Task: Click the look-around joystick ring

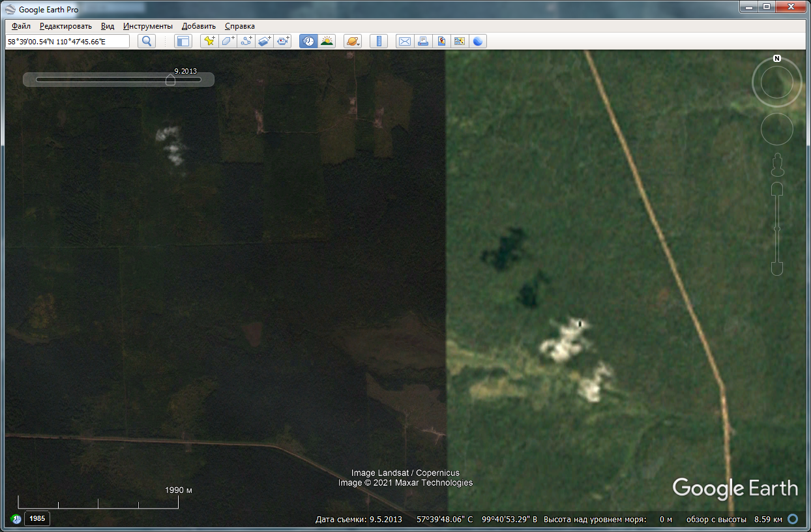Action: point(777,82)
